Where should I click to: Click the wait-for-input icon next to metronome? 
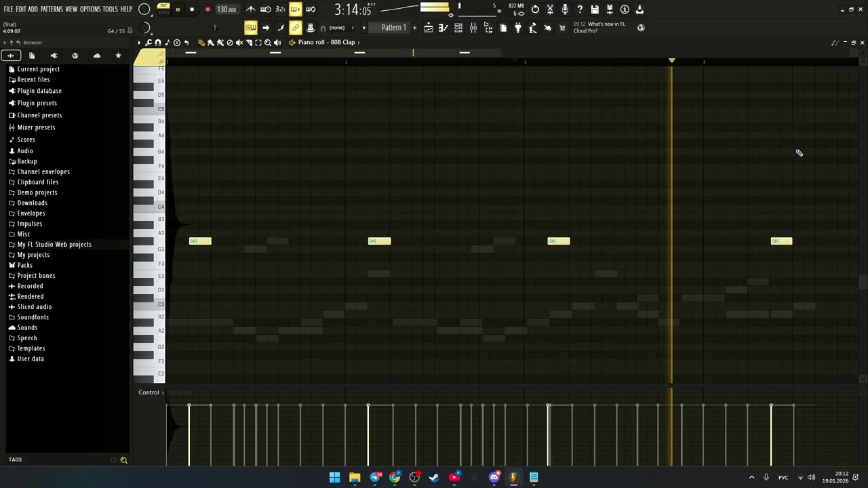tap(265, 9)
